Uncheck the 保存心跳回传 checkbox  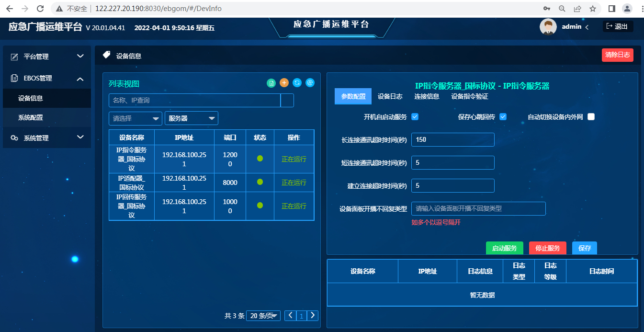(503, 117)
